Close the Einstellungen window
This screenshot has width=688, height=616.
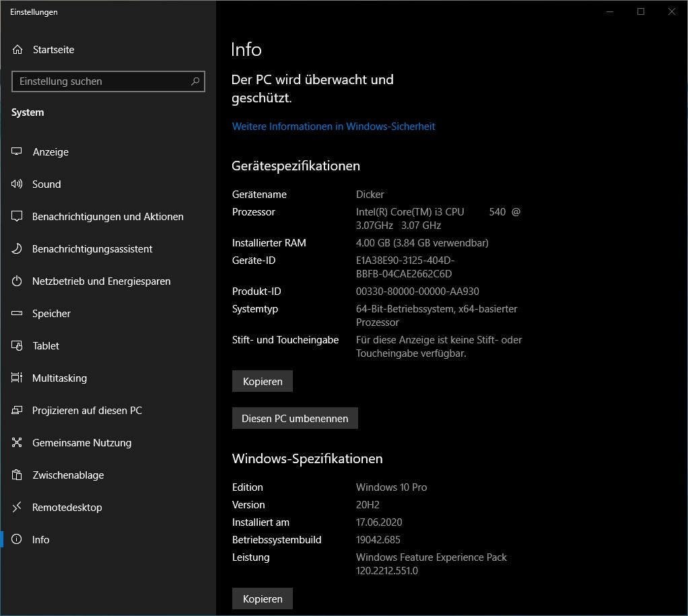(672, 11)
